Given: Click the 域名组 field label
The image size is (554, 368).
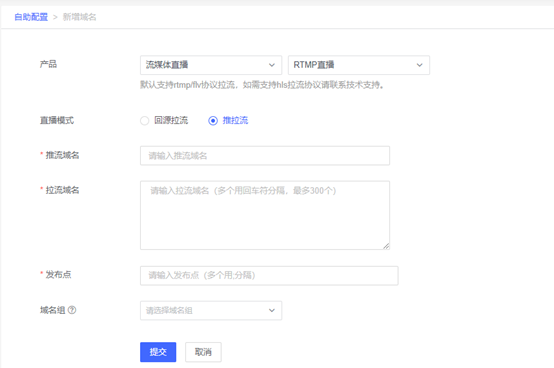Looking at the screenshot, I should 52,310.
